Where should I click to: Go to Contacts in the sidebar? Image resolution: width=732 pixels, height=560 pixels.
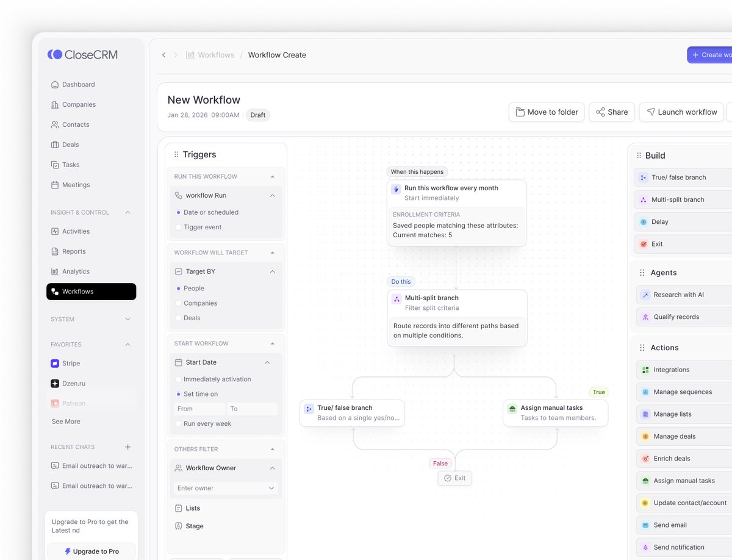pos(75,124)
